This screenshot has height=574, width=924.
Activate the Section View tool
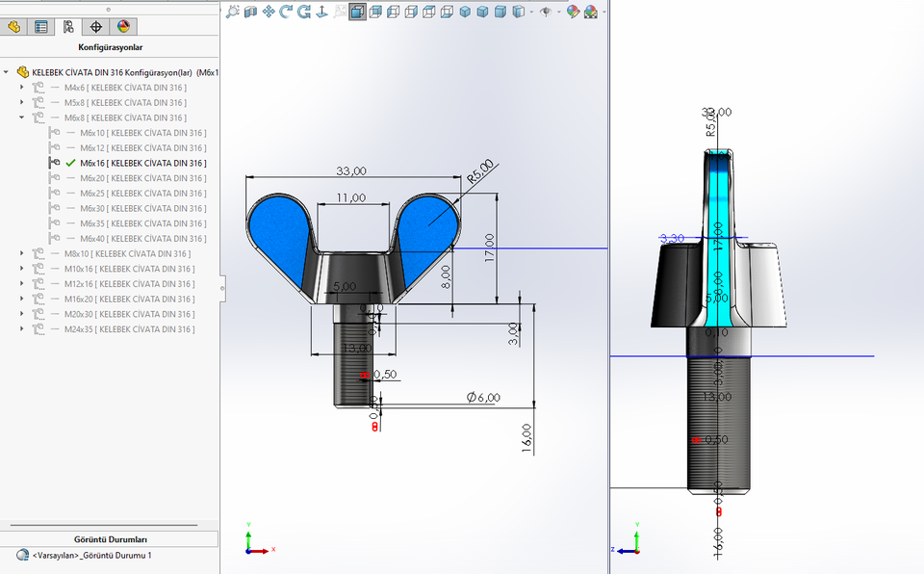click(x=251, y=12)
